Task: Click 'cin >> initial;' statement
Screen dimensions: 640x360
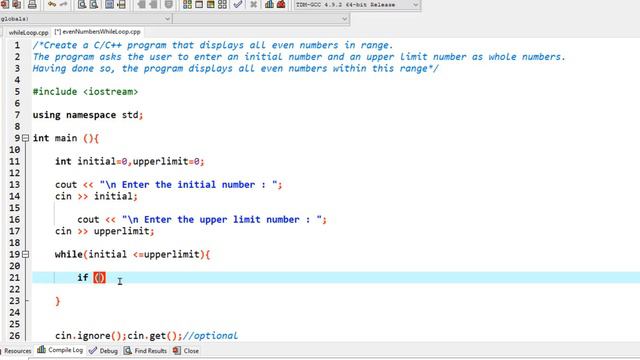Action: [x=96, y=196]
